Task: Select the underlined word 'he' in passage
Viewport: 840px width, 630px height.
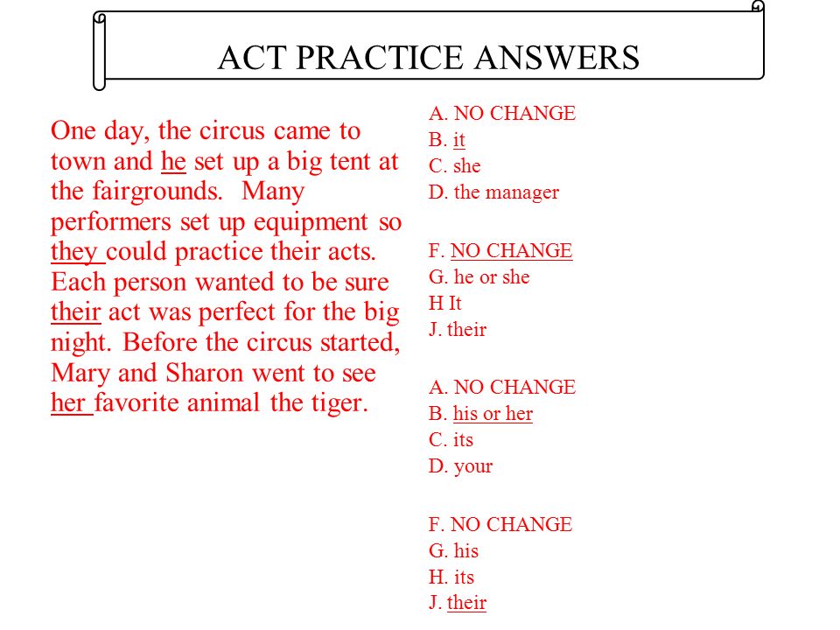Action: pyautogui.click(x=173, y=161)
